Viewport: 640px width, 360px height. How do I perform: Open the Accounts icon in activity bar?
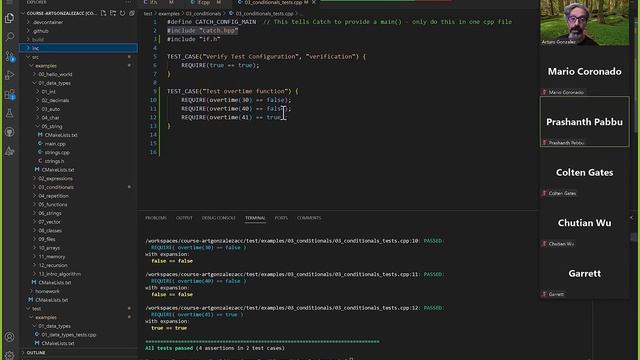(x=9, y=337)
